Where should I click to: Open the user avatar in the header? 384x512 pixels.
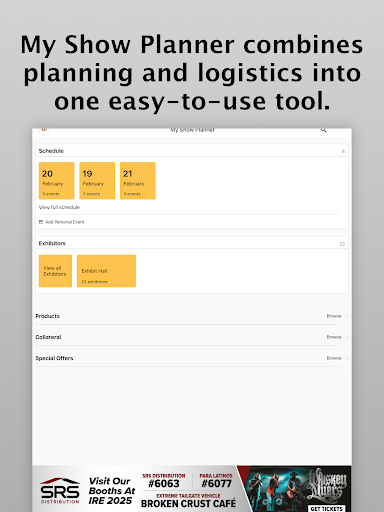pyautogui.click(x=44, y=131)
